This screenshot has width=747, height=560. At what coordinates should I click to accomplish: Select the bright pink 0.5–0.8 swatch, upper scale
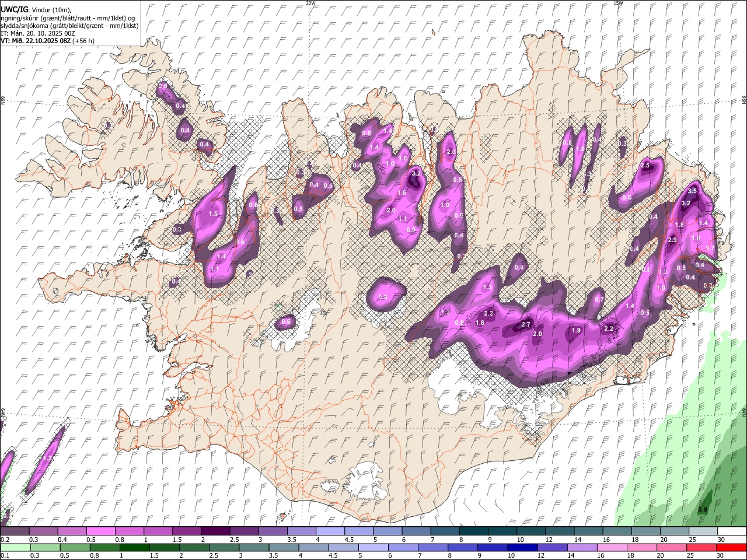100,531
